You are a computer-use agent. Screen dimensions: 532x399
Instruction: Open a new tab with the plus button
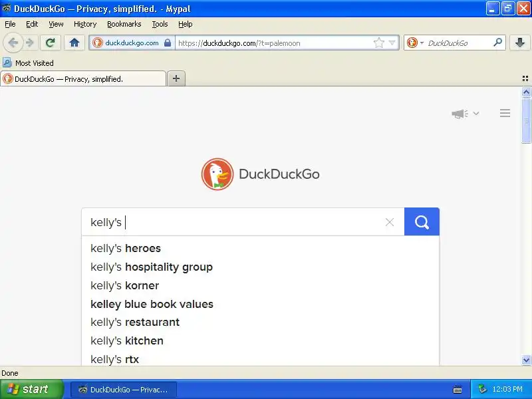(176, 78)
